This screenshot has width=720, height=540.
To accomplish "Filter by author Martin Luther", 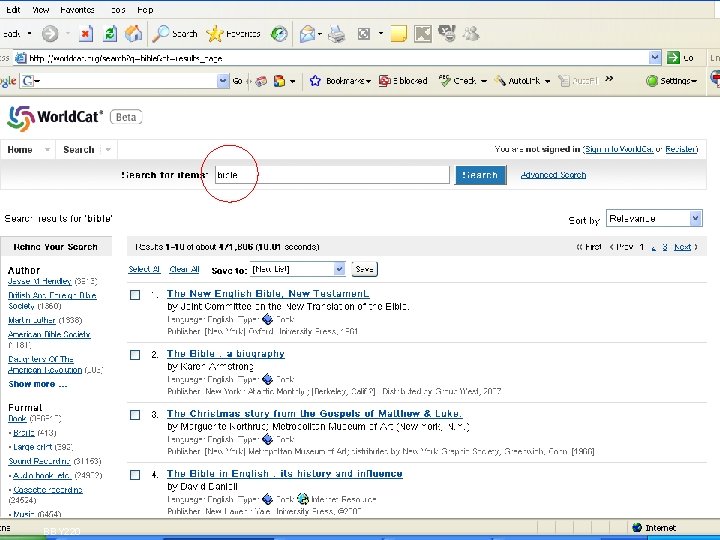I will point(32,320).
